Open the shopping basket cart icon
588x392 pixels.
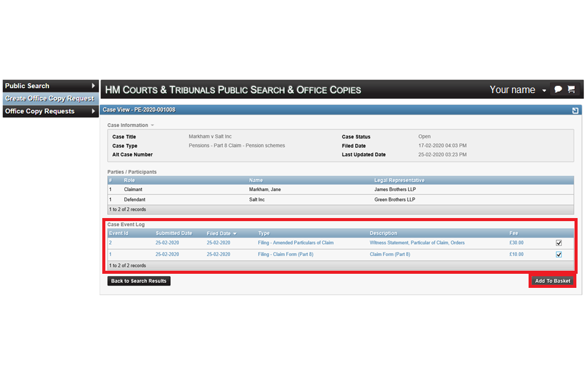(571, 89)
